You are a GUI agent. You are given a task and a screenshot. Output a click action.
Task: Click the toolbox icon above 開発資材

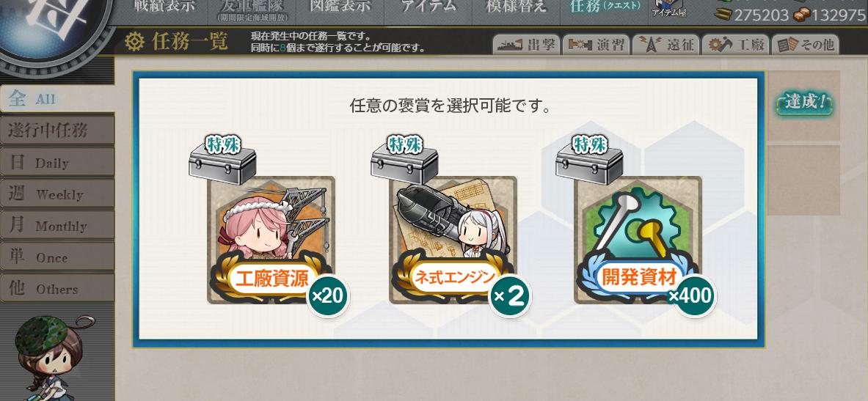point(589,161)
